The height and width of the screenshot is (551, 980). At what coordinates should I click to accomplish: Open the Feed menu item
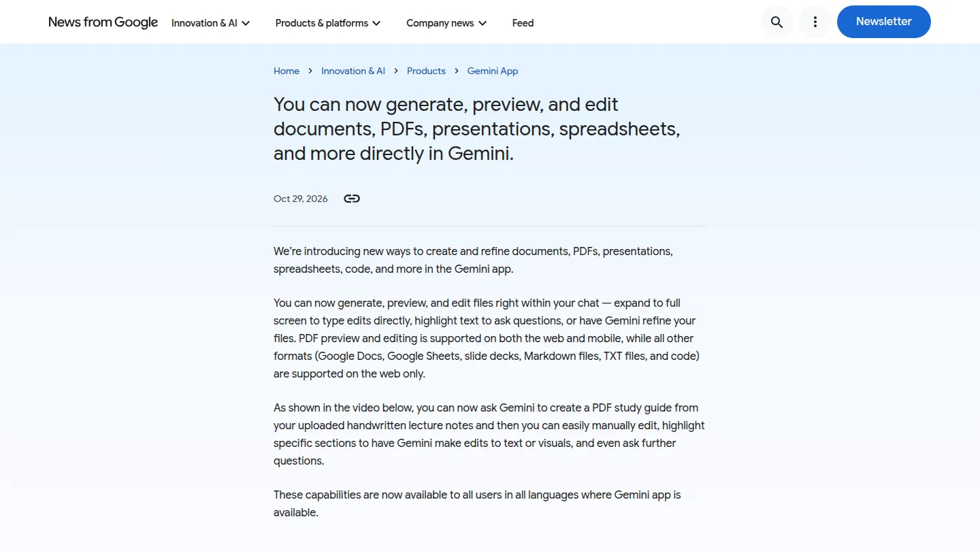pos(523,23)
